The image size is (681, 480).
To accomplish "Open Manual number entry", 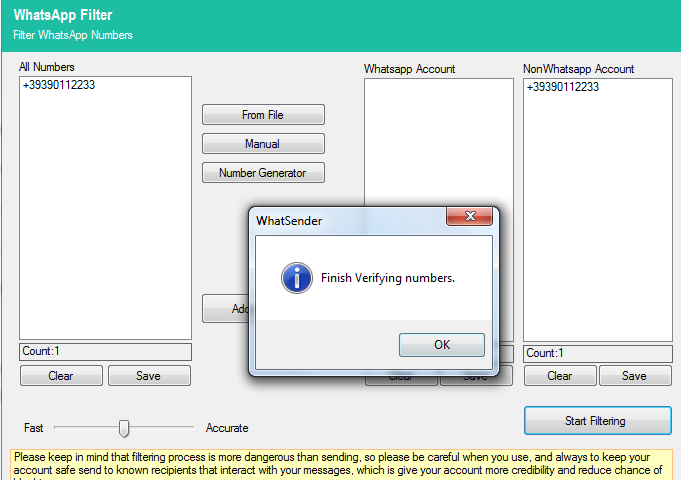I will (x=263, y=144).
